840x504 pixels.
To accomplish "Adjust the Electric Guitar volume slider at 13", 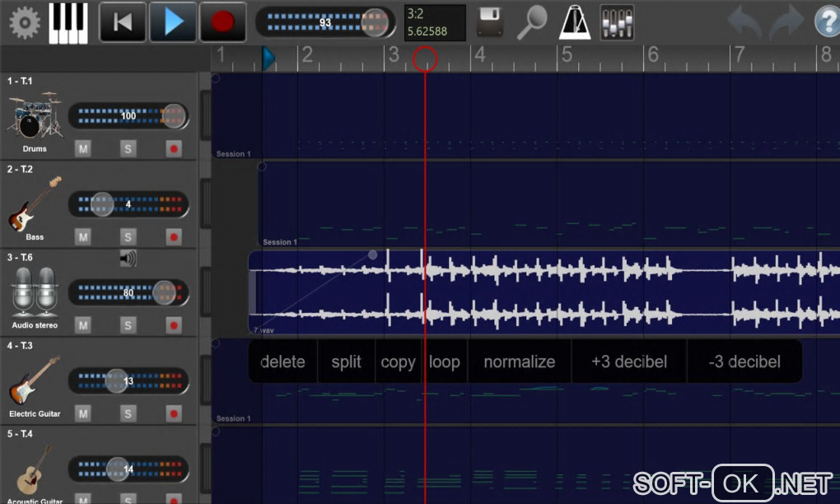I will pyautogui.click(x=128, y=380).
